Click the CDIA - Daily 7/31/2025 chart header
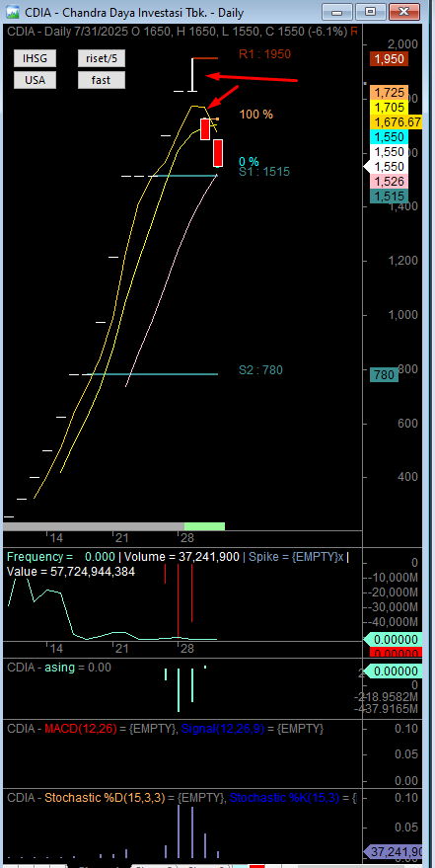435x868 pixels. click(182, 31)
